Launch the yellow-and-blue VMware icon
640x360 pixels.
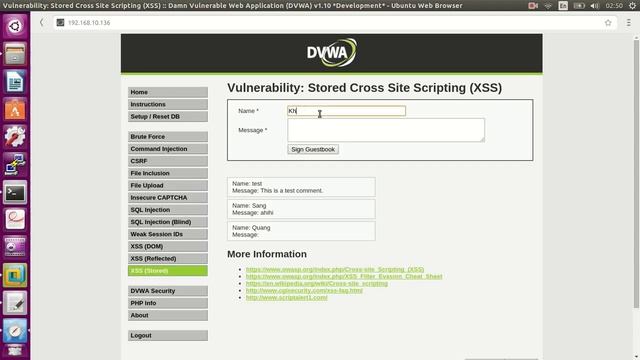pos(15,275)
